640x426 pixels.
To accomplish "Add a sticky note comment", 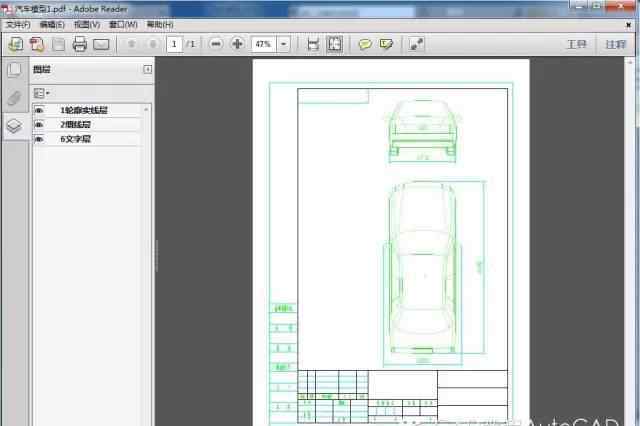I will tap(365, 44).
